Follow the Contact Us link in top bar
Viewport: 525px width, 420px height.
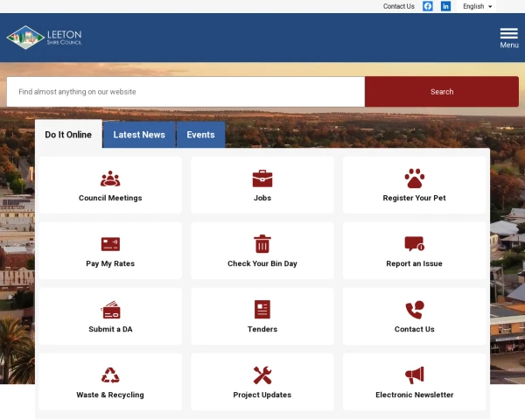399,6
